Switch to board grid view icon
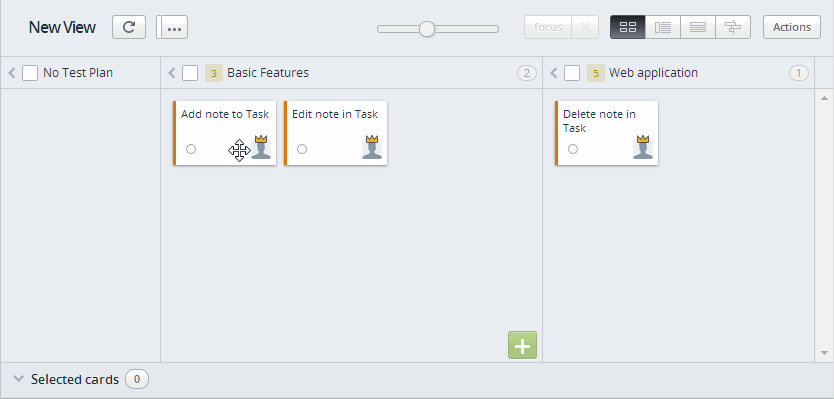834x399 pixels. (628, 27)
